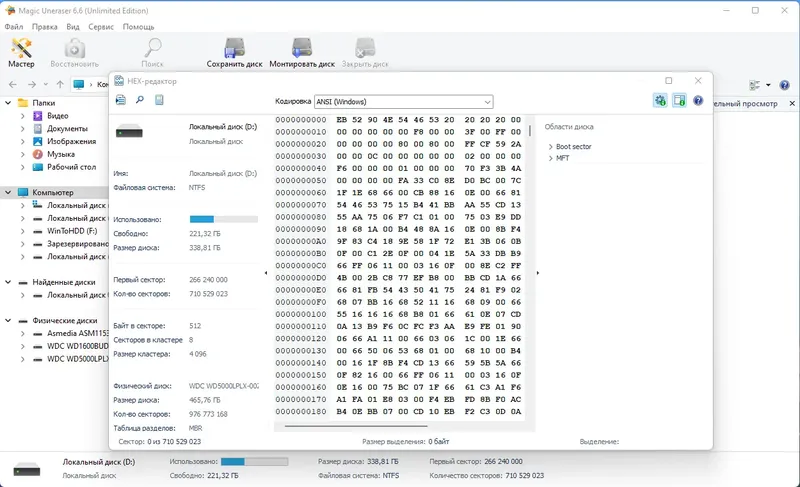Click the search icon in HEX editor
The height and width of the screenshot is (487, 800).
point(140,100)
